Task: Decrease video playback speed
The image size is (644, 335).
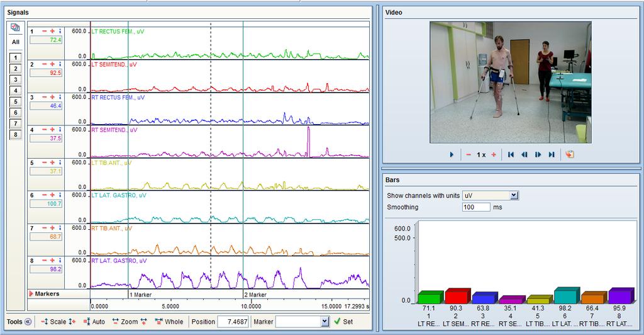Action: click(469, 154)
